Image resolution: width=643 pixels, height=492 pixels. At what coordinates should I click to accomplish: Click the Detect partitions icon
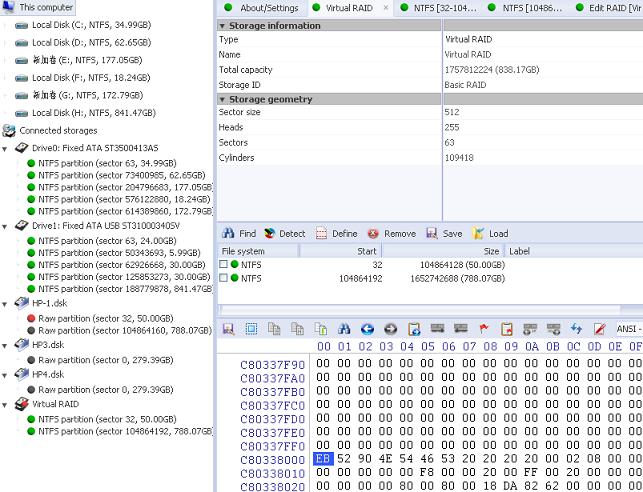269,233
